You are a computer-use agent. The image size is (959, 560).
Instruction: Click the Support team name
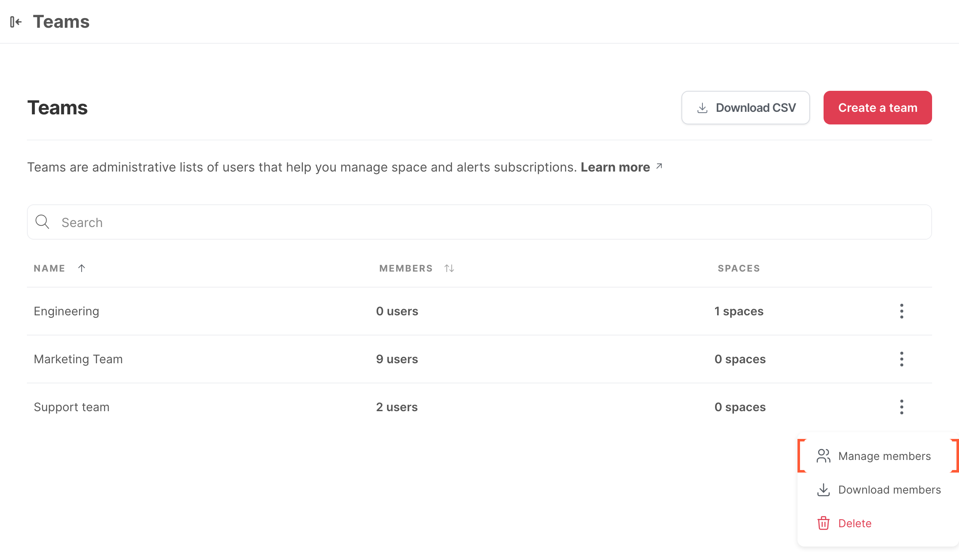click(x=72, y=407)
